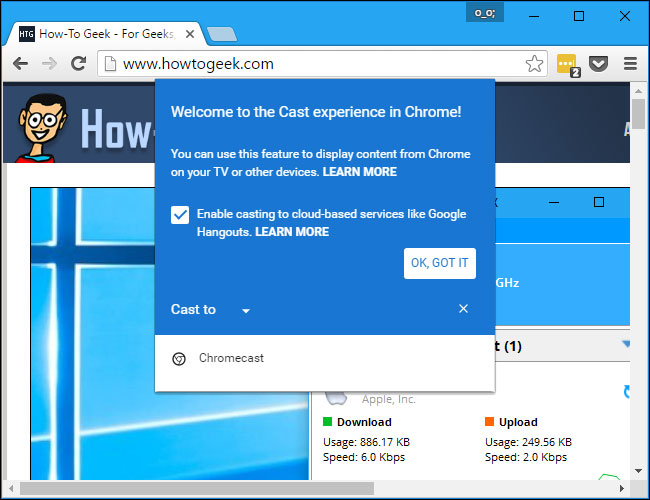Click the vertical scrollbar down arrow
Screen dimensions: 650x500
point(638,471)
